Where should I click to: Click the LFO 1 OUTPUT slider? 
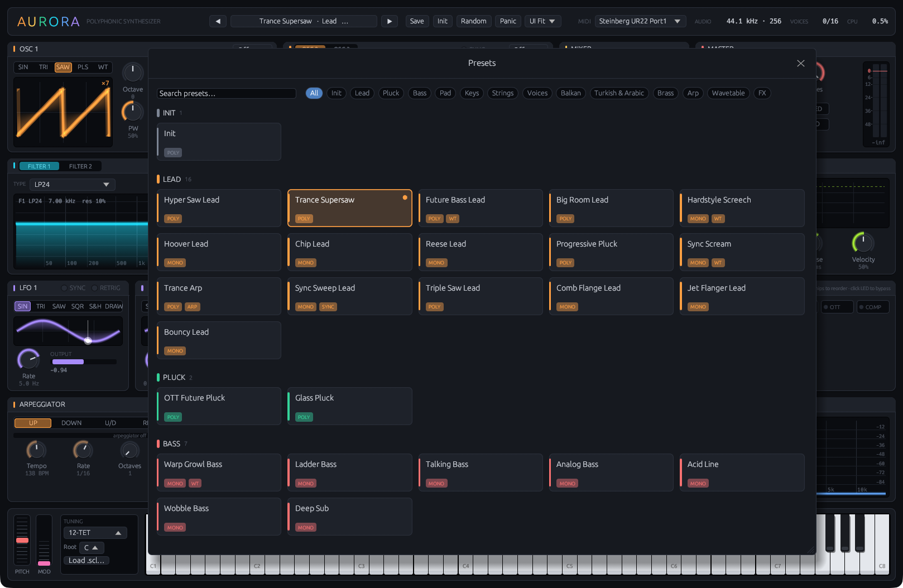coord(84,362)
